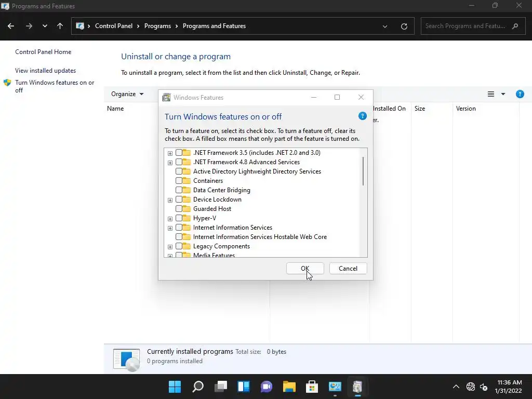
Task: Click the forward navigation arrow
Action: pos(29,26)
